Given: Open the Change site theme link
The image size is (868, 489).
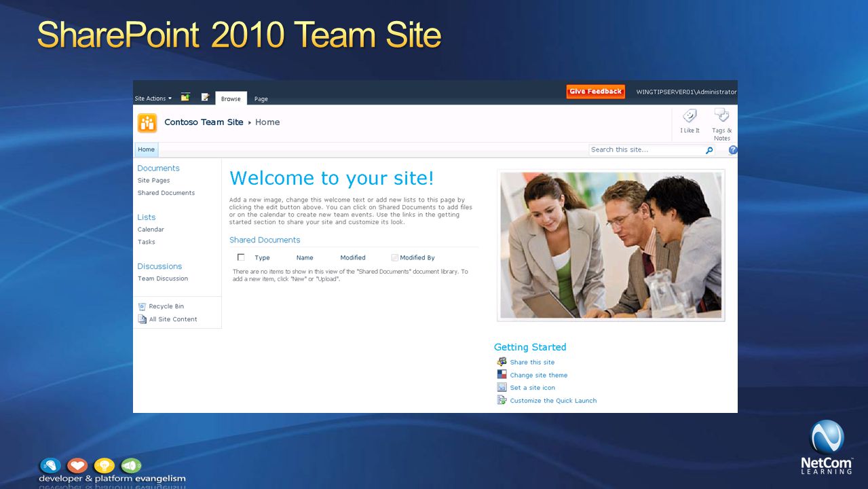Looking at the screenshot, I should tap(539, 376).
